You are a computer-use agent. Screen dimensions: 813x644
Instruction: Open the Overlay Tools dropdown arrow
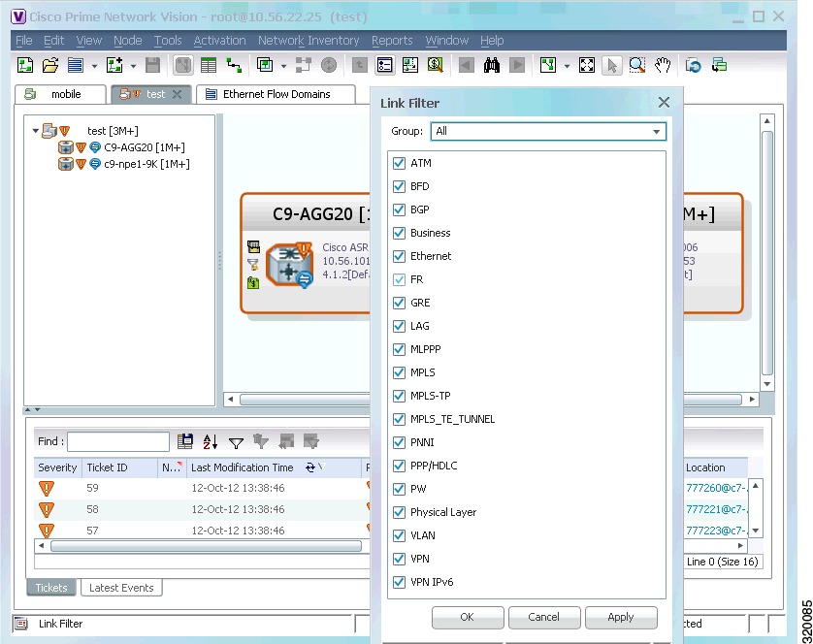(x=283, y=66)
